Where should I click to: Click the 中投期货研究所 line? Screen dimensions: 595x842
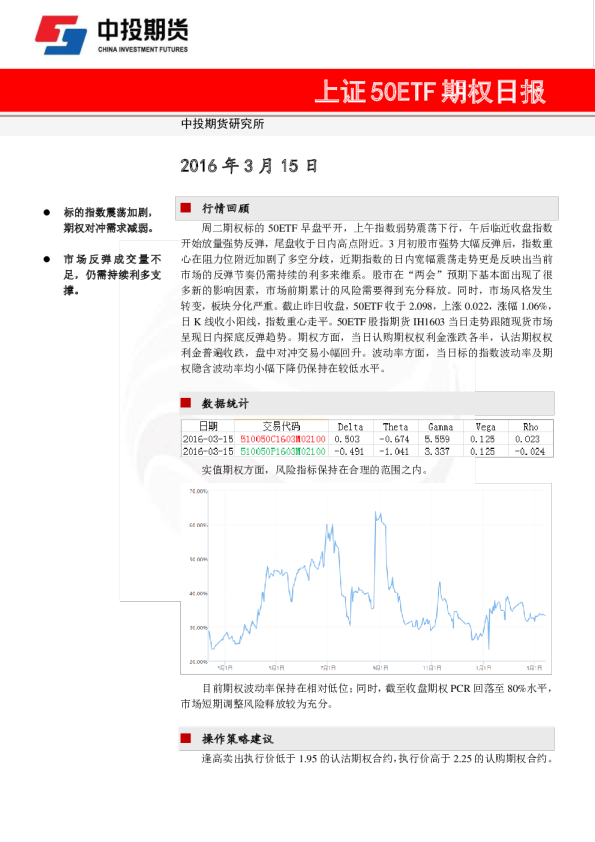222,124
